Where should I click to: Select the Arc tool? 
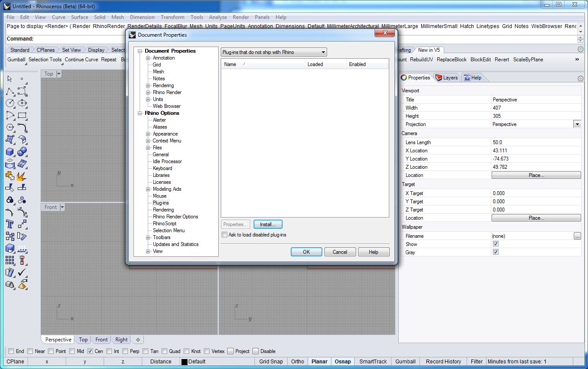[10, 115]
